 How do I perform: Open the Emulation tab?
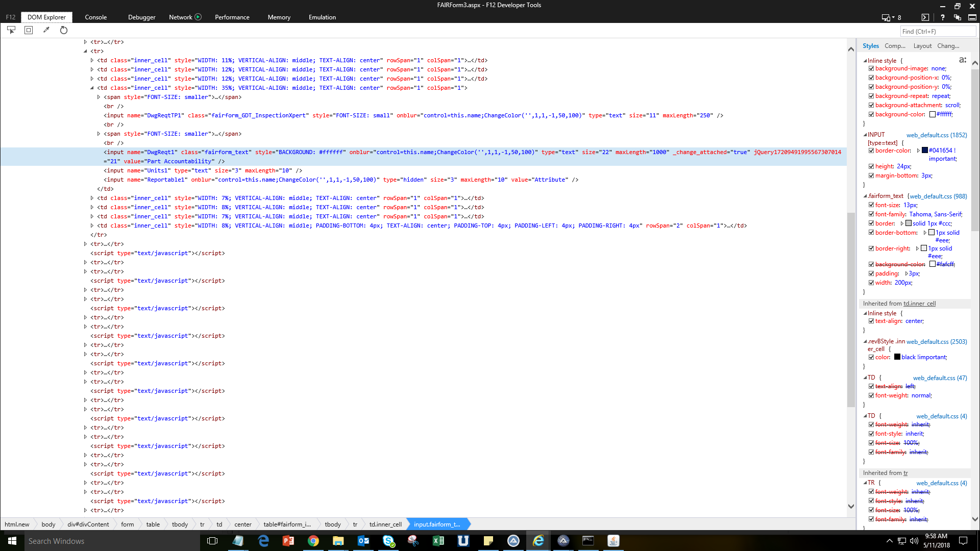322,17
